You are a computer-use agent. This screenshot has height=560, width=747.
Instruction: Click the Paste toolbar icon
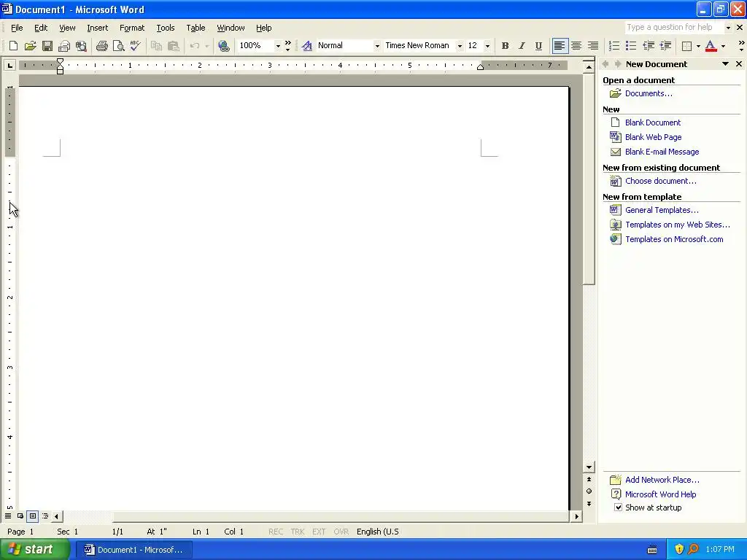[174, 46]
